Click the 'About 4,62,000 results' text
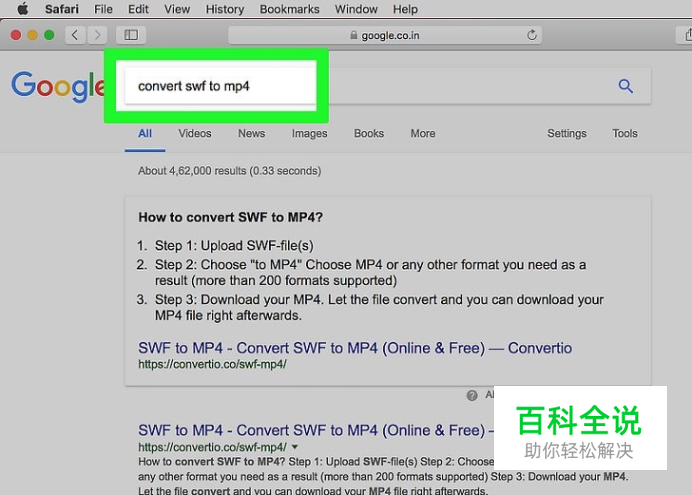 coord(229,171)
